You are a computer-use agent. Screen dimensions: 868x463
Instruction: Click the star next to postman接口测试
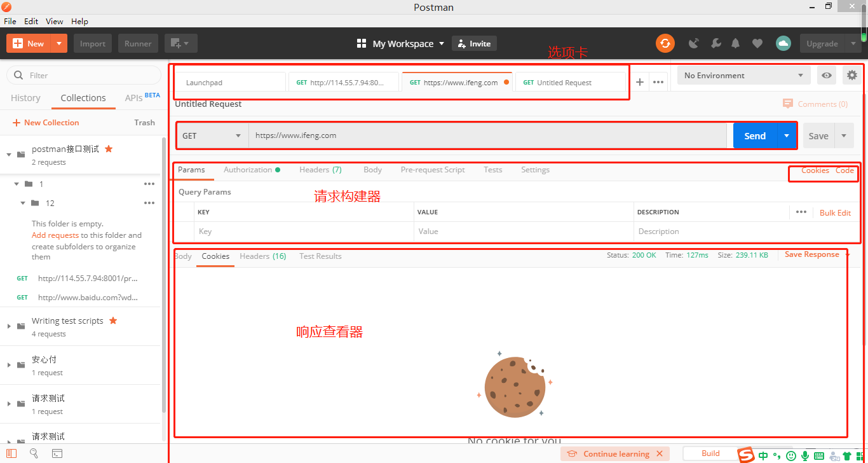click(109, 149)
